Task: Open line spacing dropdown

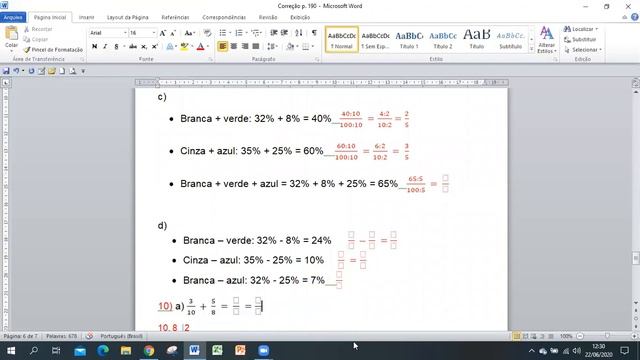Action: (272, 47)
